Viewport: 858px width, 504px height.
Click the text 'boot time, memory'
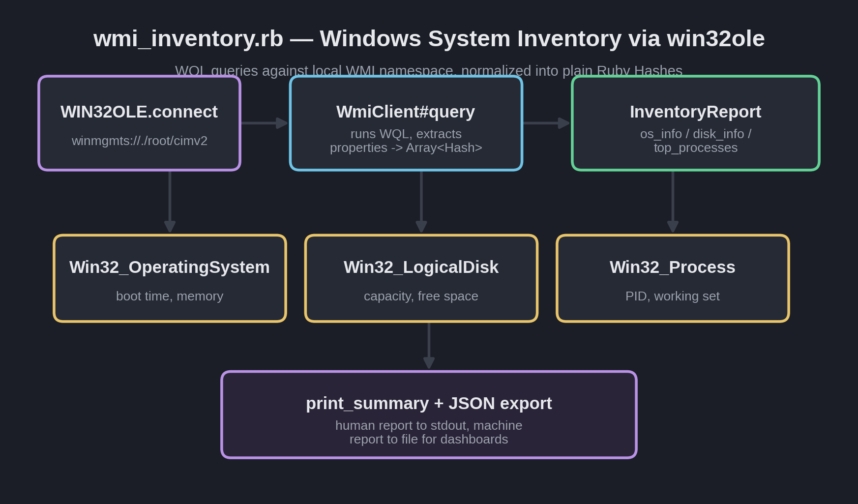[x=170, y=296]
